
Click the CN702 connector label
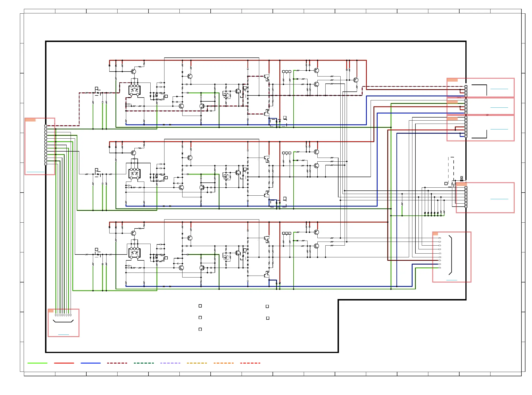click(459, 98)
